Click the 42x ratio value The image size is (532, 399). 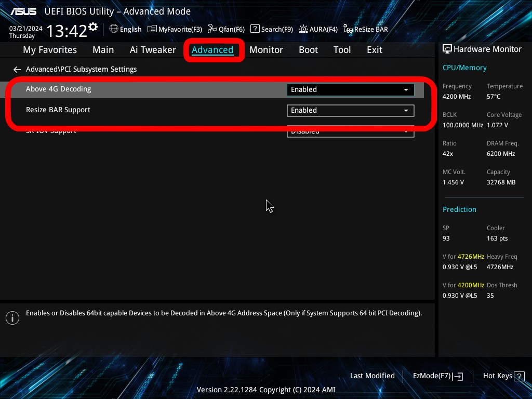coord(447,154)
